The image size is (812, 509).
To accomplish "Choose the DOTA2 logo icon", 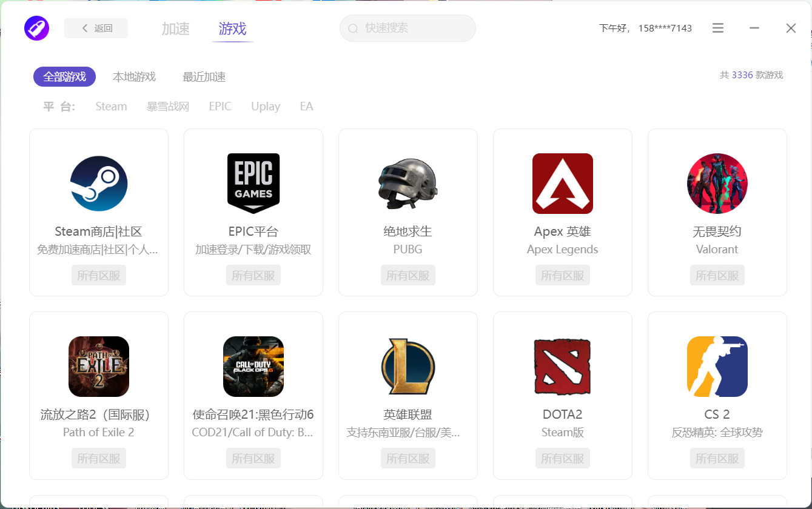I will 563,367.
